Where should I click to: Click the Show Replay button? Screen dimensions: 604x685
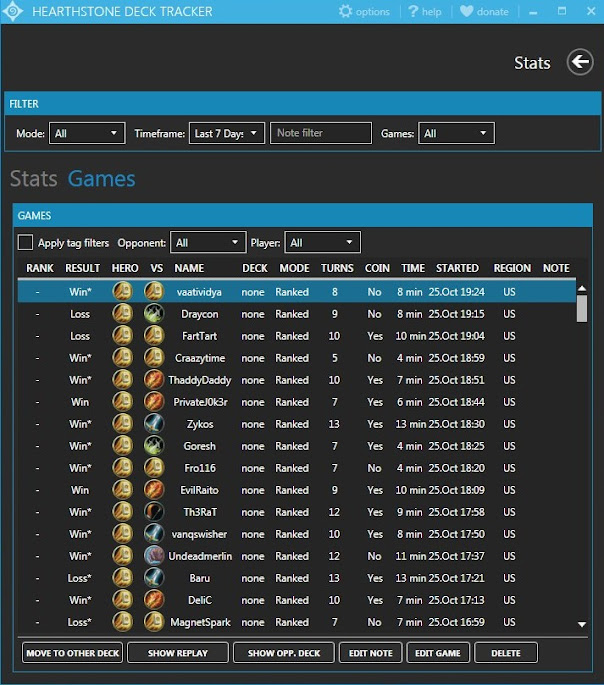[178, 653]
